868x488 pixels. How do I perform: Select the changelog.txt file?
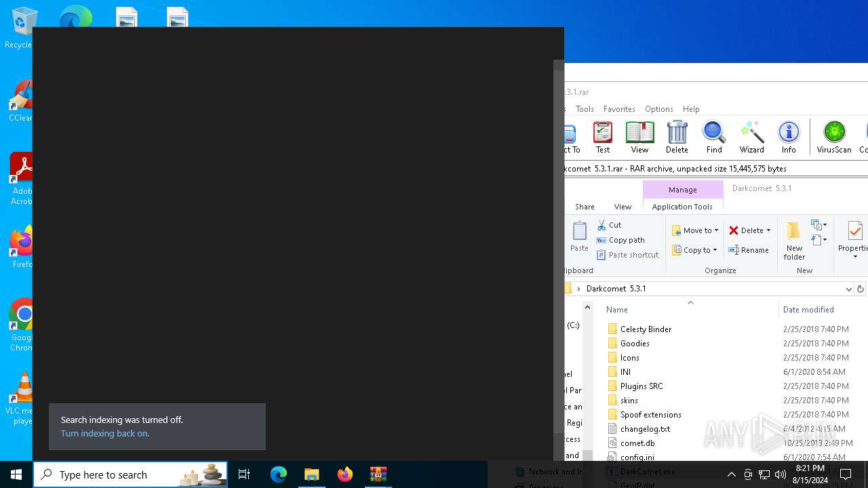[x=638, y=429]
